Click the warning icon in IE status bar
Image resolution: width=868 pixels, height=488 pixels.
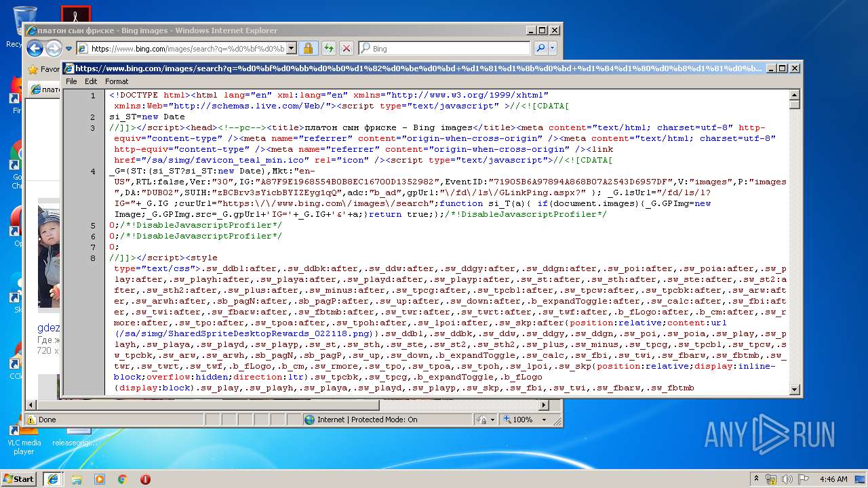coord(31,420)
